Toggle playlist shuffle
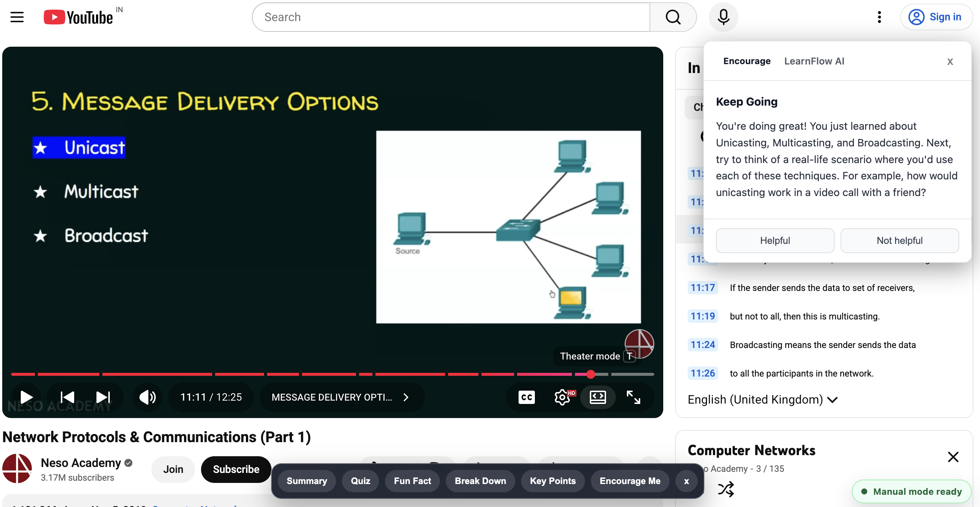980x507 pixels. click(726, 489)
